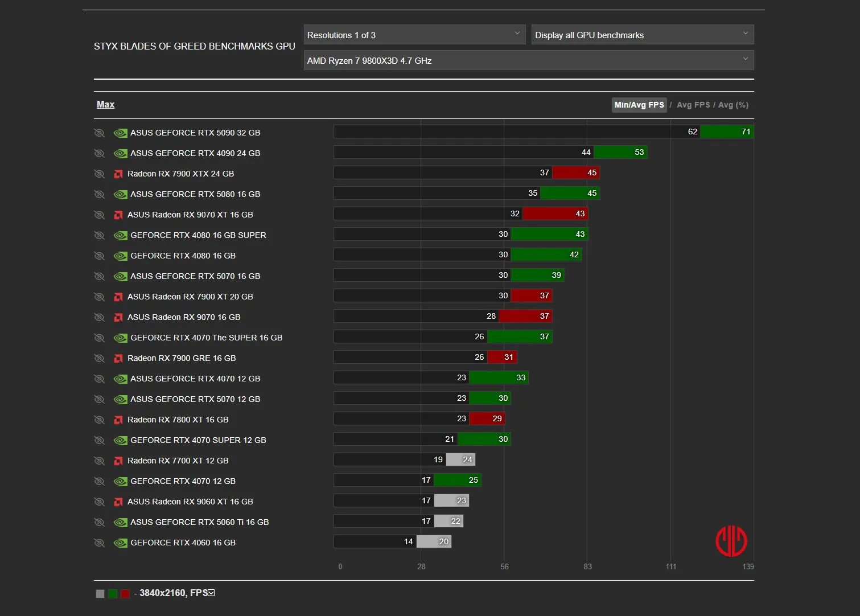The width and height of the screenshot is (860, 616).
Task: Click NVIDIA logo for ASUS RTX 5060 Ti 16 GB
Action: pyautogui.click(x=120, y=523)
